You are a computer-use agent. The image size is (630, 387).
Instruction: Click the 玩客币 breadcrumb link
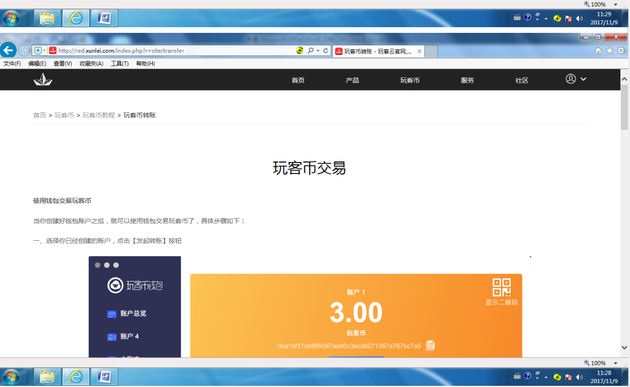pos(64,115)
